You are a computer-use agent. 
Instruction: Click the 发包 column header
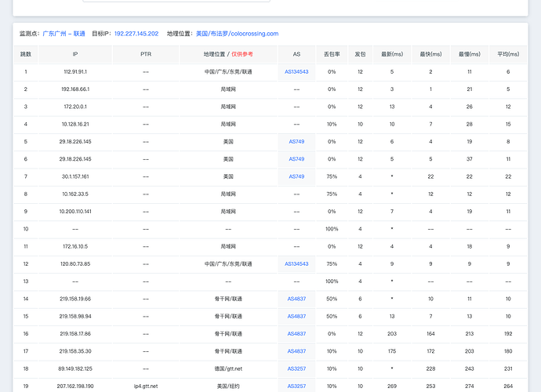(360, 54)
